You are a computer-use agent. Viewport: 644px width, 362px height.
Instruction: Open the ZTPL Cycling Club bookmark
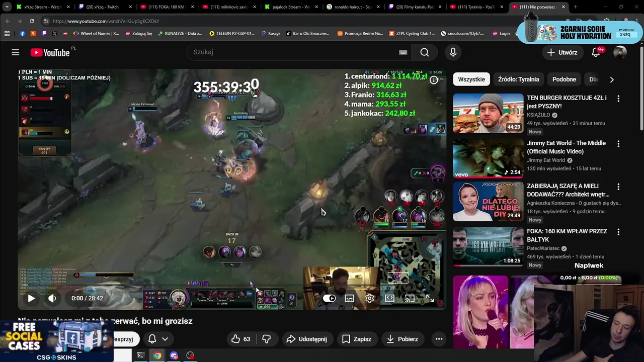click(x=411, y=33)
